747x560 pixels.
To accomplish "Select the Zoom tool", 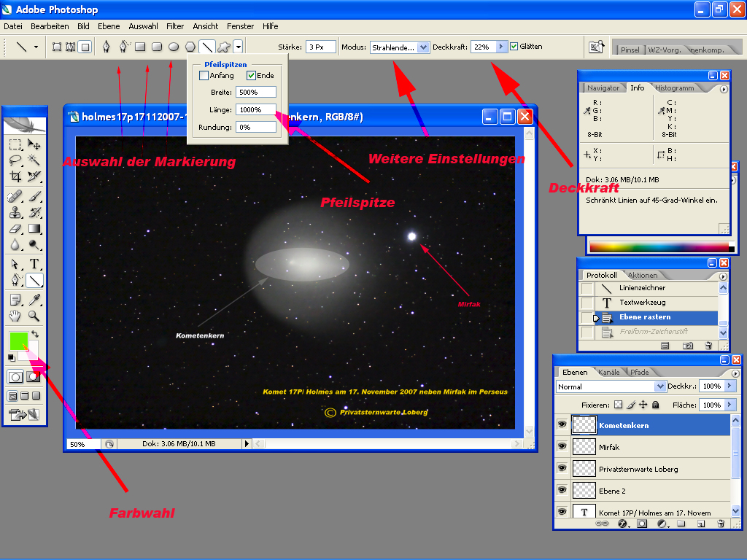I will (34, 316).
